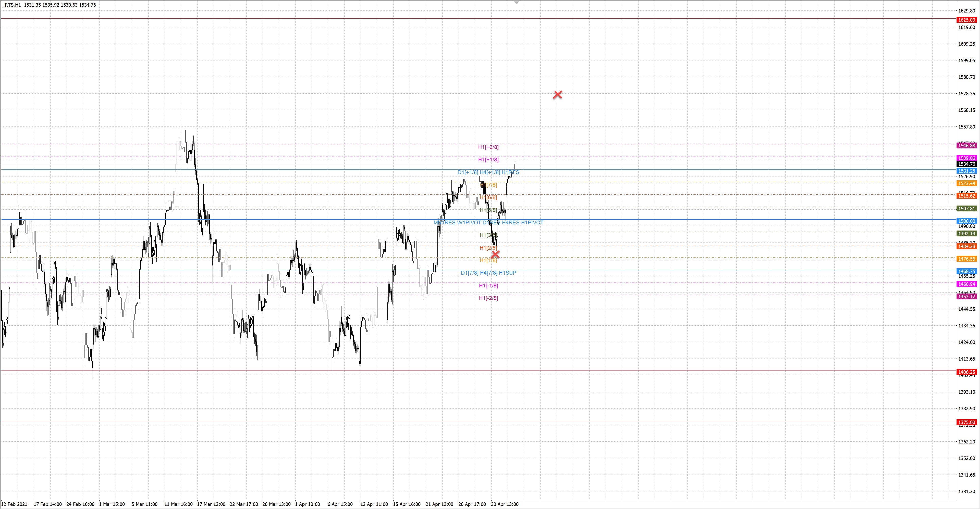
Task: Click the 11 Mar 16:00 time label
Action: pos(178,504)
